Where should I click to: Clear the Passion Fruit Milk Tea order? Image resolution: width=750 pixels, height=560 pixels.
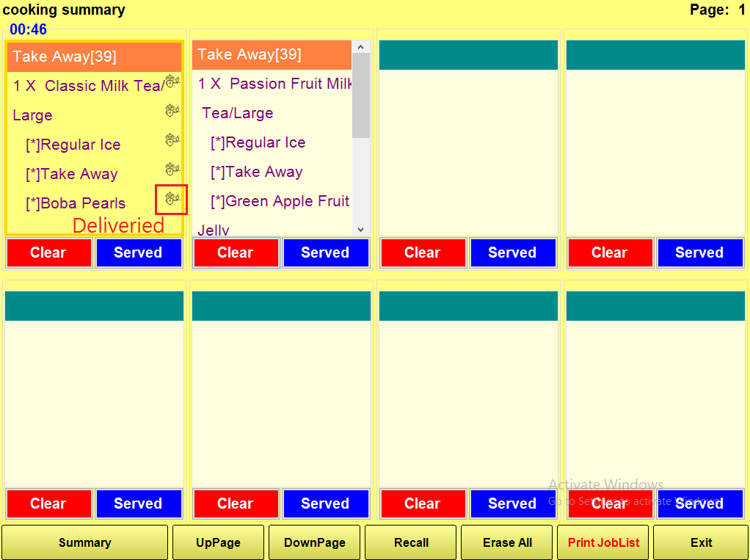coord(236,252)
